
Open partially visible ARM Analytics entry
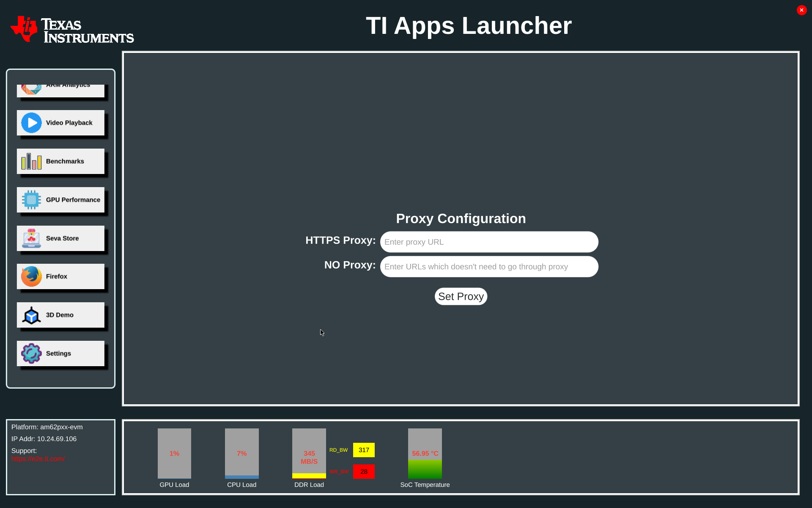(60, 91)
